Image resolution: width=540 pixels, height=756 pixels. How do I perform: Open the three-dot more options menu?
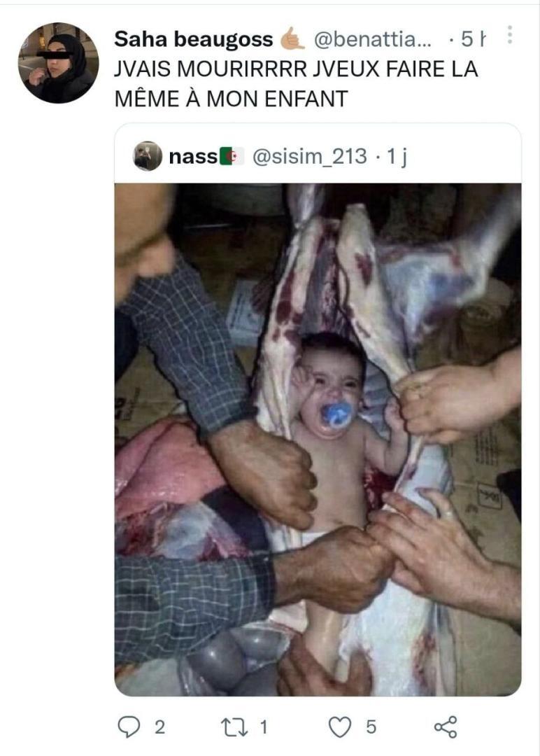[510, 35]
